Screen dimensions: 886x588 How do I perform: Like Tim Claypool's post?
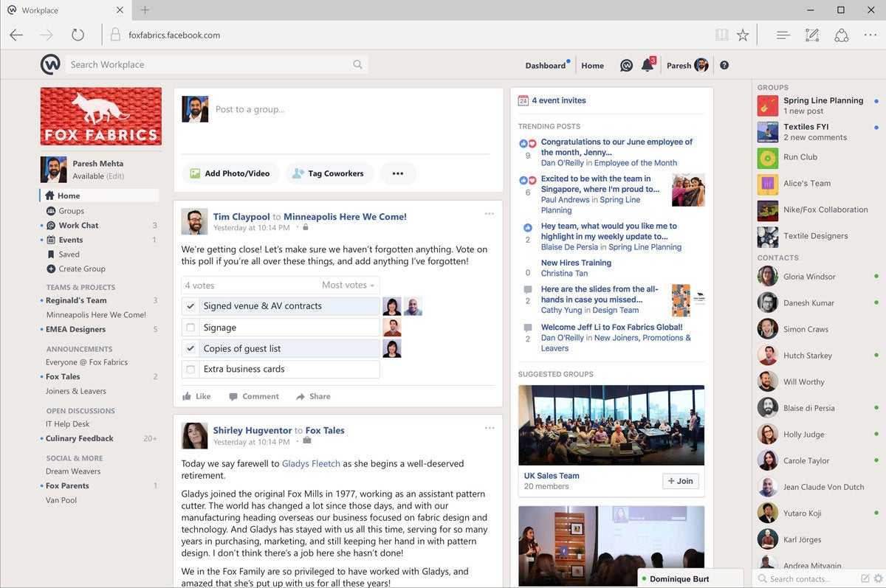pyautogui.click(x=196, y=396)
